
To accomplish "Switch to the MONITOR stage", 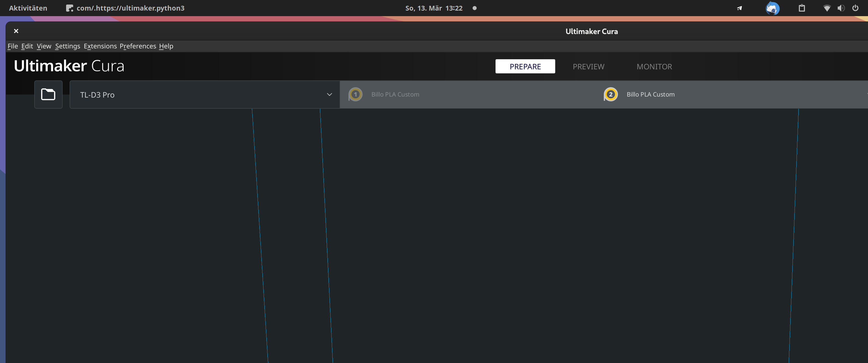I will tap(654, 66).
